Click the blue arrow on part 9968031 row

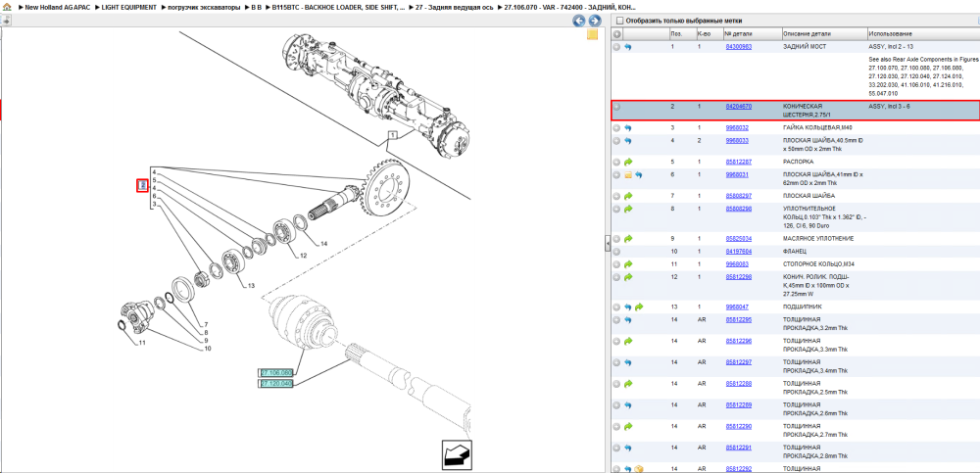[639, 175]
